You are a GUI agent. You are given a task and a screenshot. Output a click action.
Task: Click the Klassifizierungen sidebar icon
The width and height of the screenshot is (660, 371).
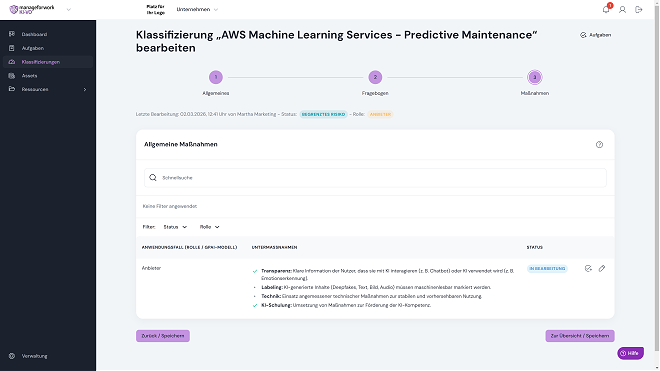(x=12, y=62)
